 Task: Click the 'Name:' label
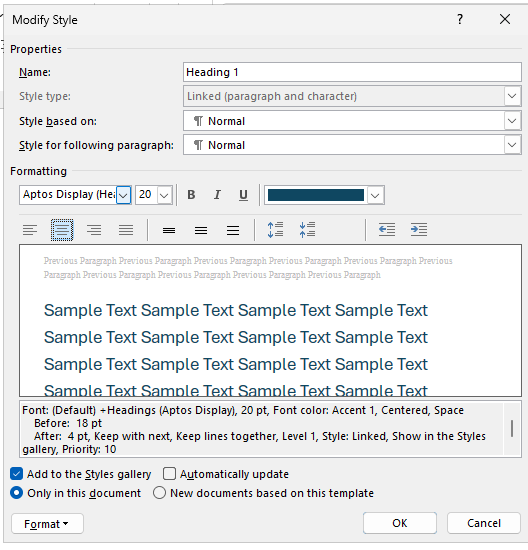point(35,72)
